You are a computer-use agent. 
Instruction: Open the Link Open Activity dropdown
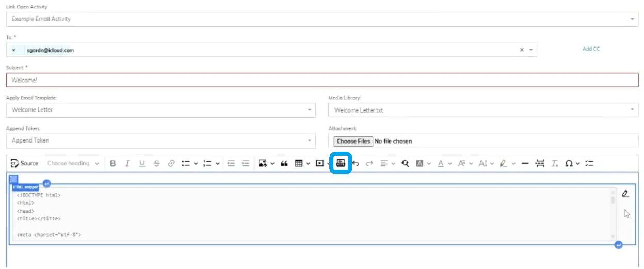(322, 19)
